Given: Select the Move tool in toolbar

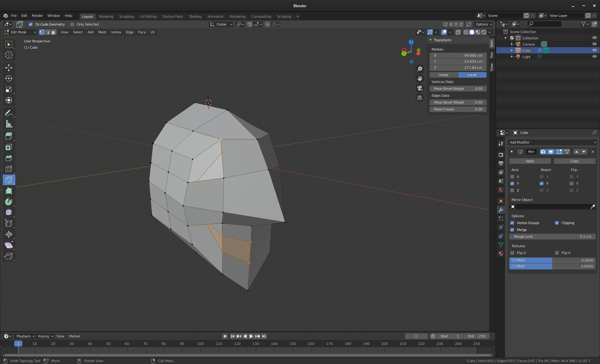Looking at the screenshot, I should coord(9,67).
